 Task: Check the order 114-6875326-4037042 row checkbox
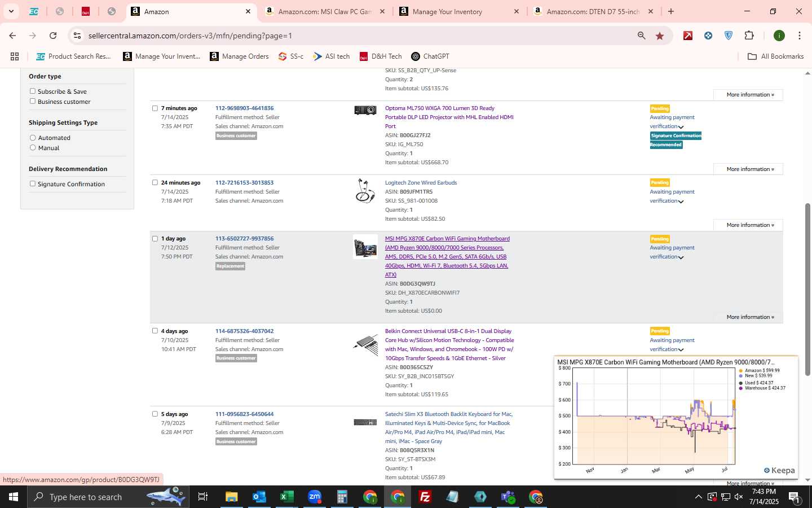155,331
